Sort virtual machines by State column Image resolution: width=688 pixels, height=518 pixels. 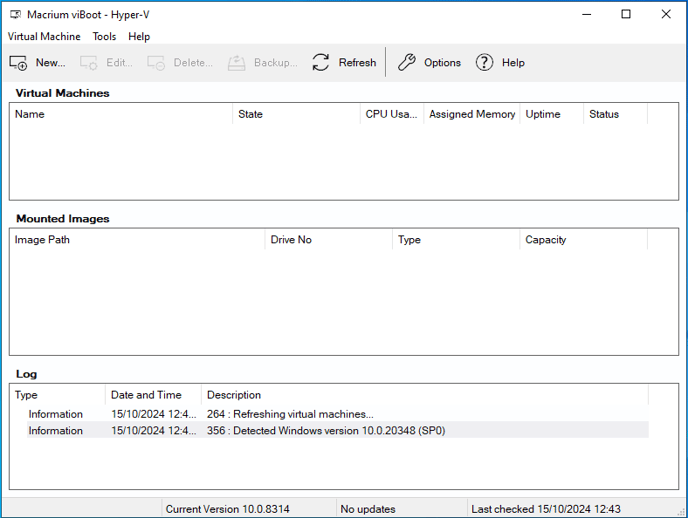click(296, 114)
